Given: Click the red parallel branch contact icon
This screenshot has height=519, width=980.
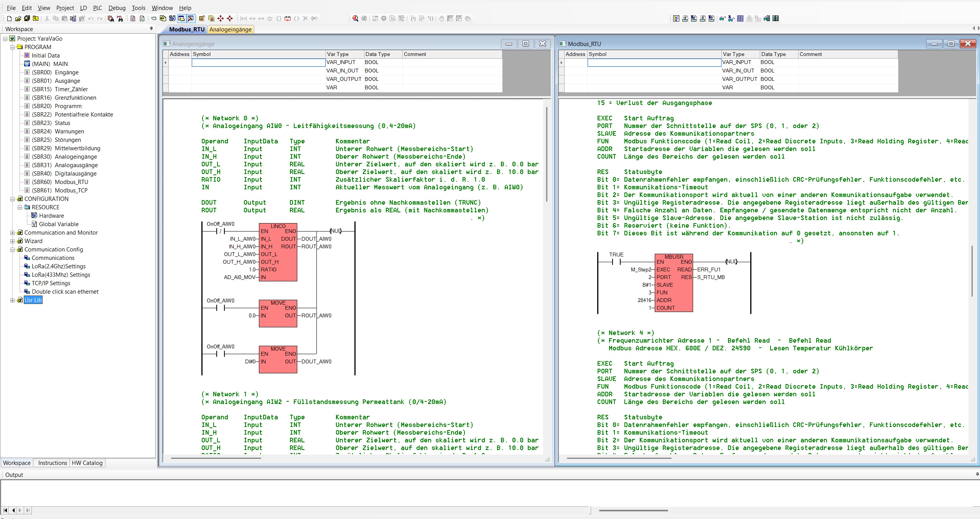Looking at the screenshot, I should tap(288, 18).
